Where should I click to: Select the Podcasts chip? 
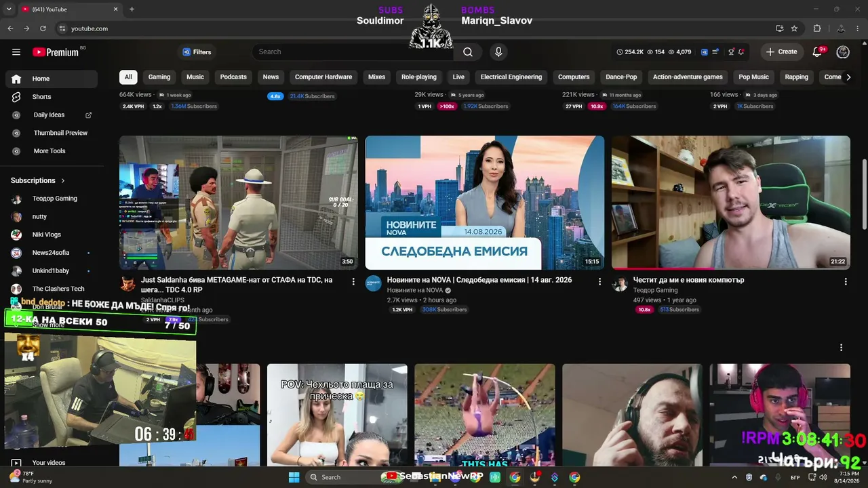click(233, 77)
